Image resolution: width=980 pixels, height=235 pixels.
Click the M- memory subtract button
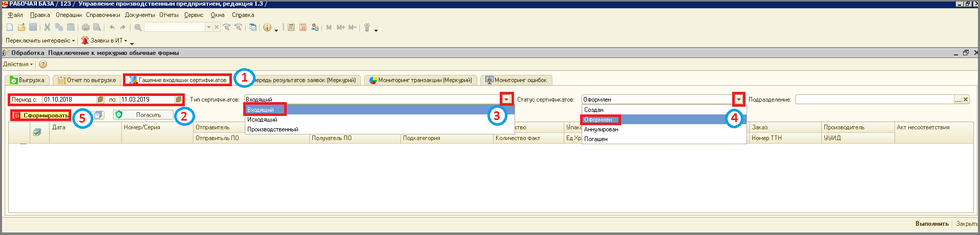coord(352,27)
